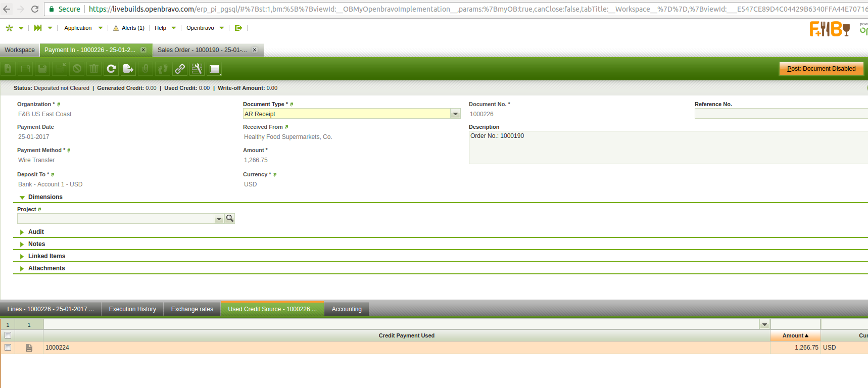
Task: Select the Used Credit Source subtab
Action: pyautogui.click(x=272, y=309)
